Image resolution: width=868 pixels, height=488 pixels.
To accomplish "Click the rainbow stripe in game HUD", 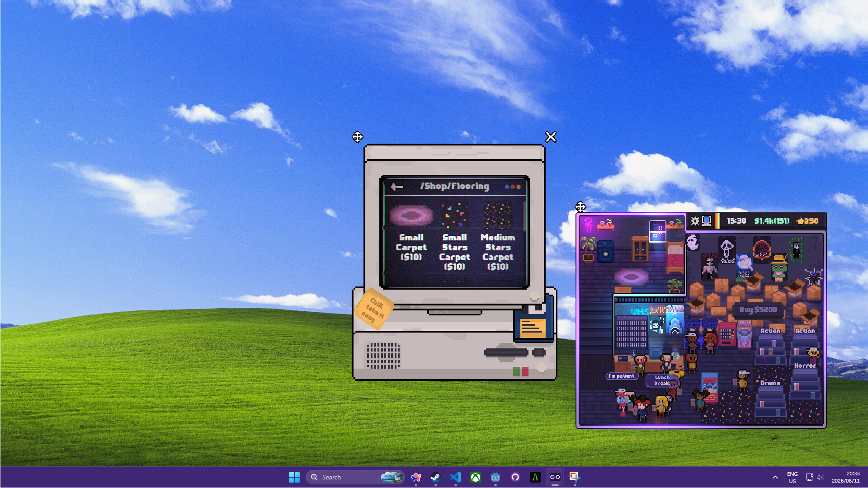I will 717,221.
